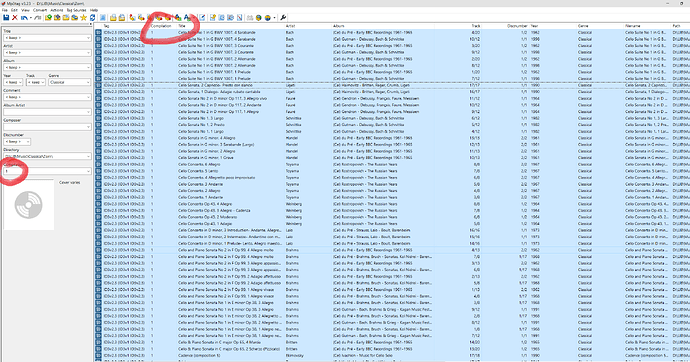This screenshot has width=690, height=362.
Task: Expand the Album field dropdown
Action: pyautogui.click(x=88, y=67)
